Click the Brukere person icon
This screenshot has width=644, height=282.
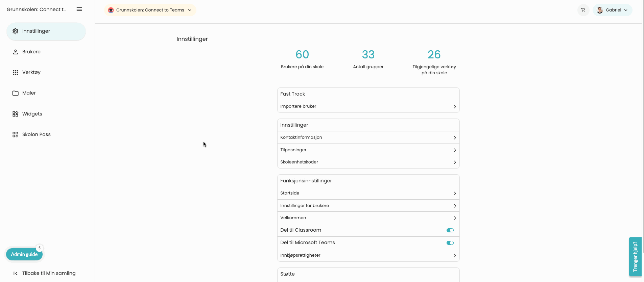pos(15,52)
